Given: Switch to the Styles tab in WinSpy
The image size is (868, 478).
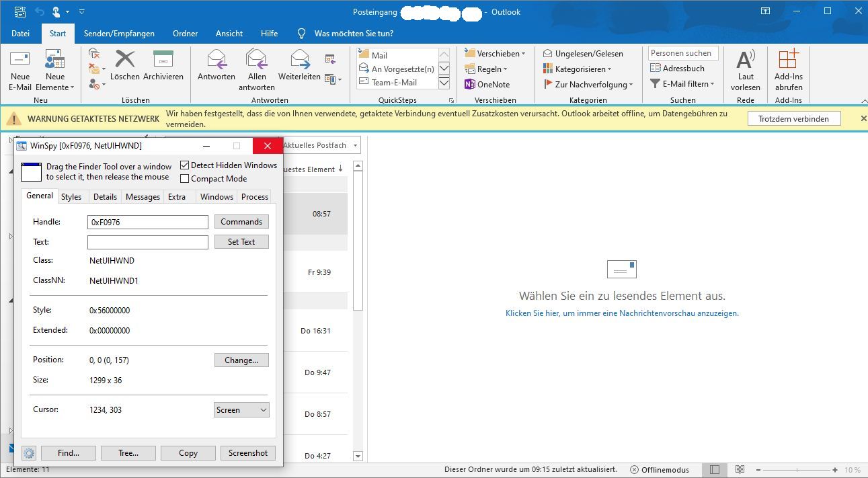Looking at the screenshot, I should pyautogui.click(x=71, y=197).
